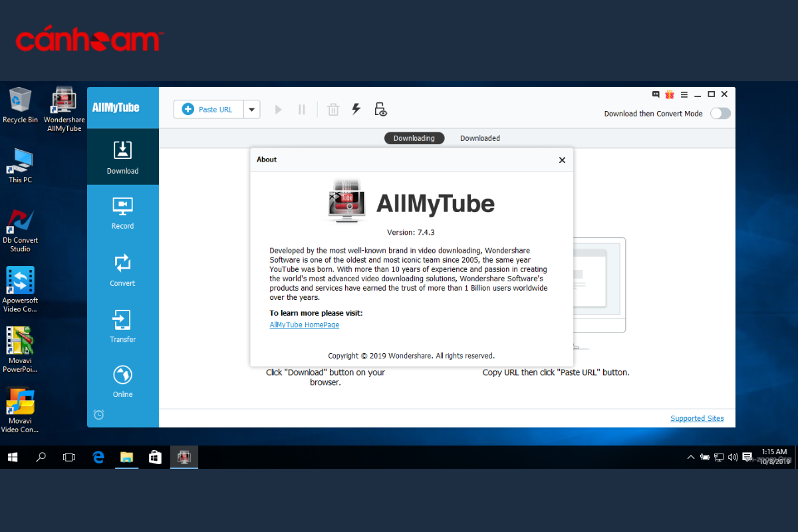Open the AllMyTube HomePage link

click(x=305, y=325)
